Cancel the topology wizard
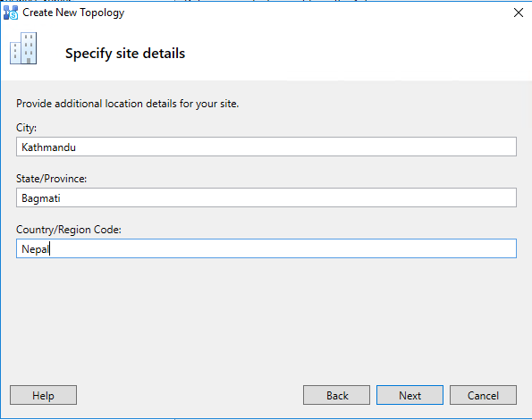Viewport: 532px width, 420px height. point(483,395)
